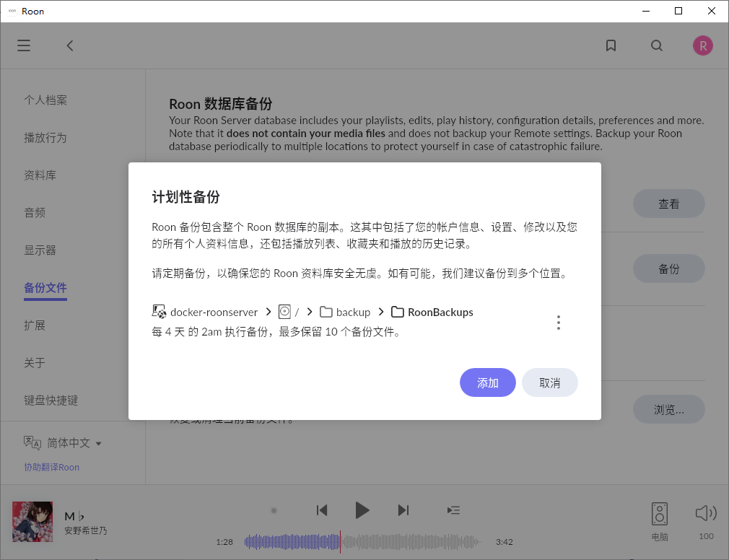Click the RoonBackups folder icon
Viewport: 729px width, 560px height.
(x=397, y=312)
